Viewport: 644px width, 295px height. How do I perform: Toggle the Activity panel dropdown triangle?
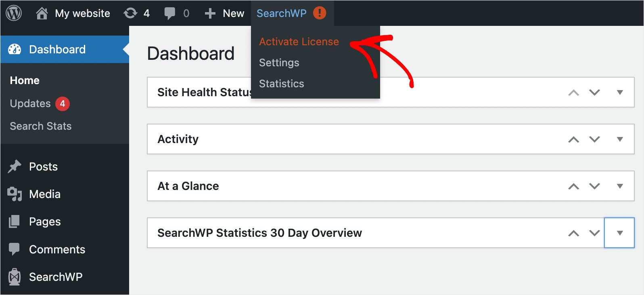[x=620, y=139]
